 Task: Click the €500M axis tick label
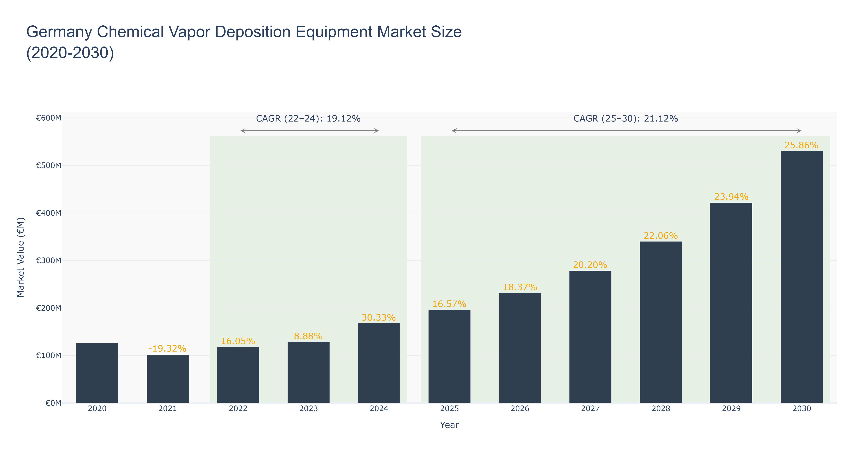(x=49, y=165)
